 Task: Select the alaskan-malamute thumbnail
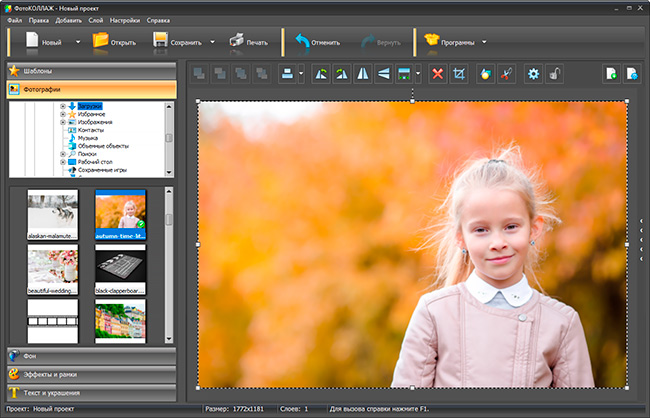click(x=53, y=214)
